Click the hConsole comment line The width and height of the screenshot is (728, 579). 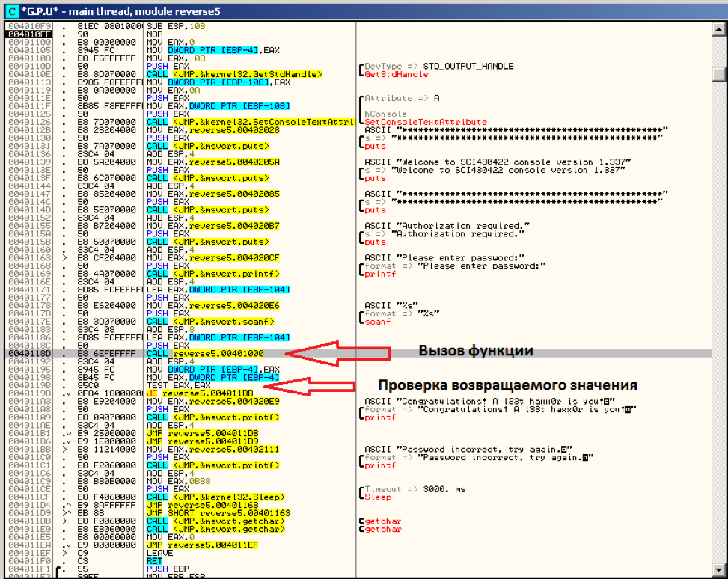386,114
